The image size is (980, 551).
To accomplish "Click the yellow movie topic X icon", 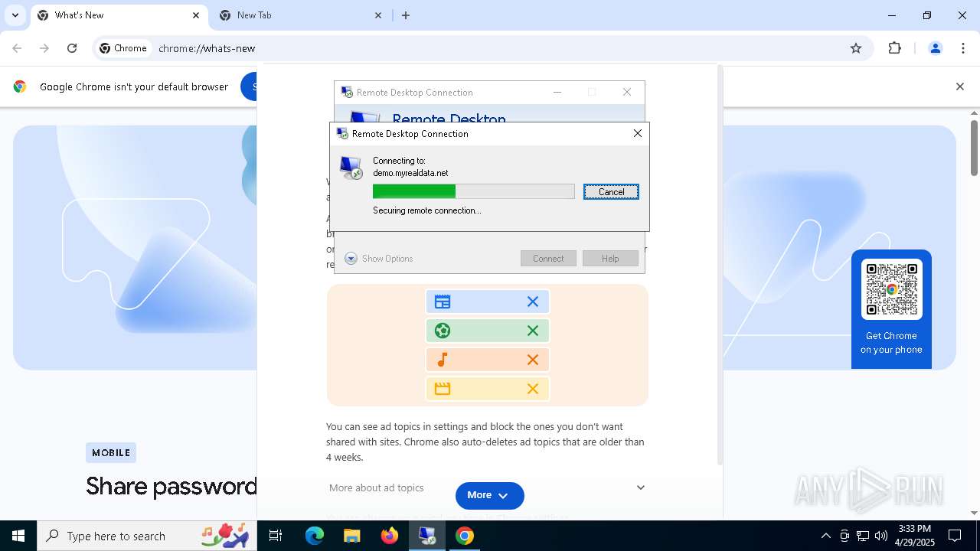I will 533,389.
